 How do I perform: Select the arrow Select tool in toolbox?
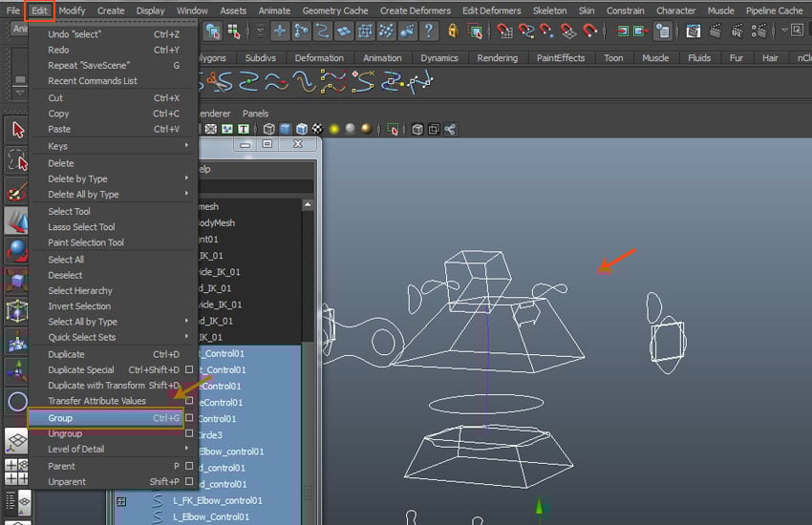coord(17,129)
